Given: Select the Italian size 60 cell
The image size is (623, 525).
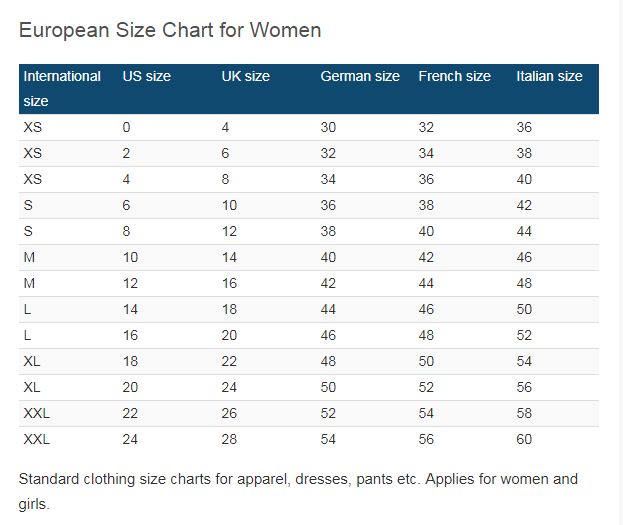Looking at the screenshot, I should (525, 440).
